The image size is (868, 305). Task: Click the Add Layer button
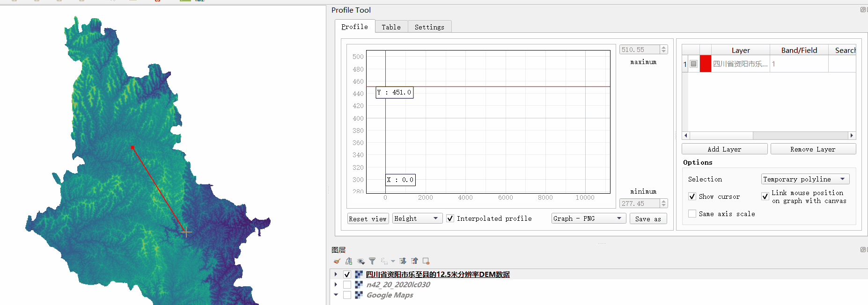(x=724, y=149)
